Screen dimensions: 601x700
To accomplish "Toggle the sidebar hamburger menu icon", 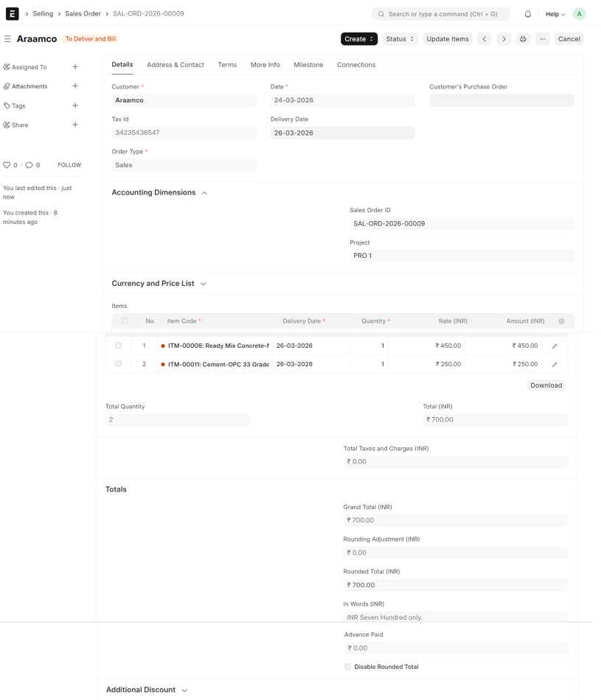I will pyautogui.click(x=7, y=39).
